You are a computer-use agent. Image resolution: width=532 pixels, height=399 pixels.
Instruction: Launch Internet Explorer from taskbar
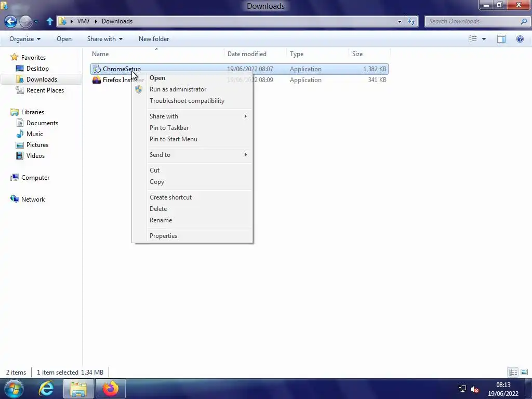coord(46,389)
